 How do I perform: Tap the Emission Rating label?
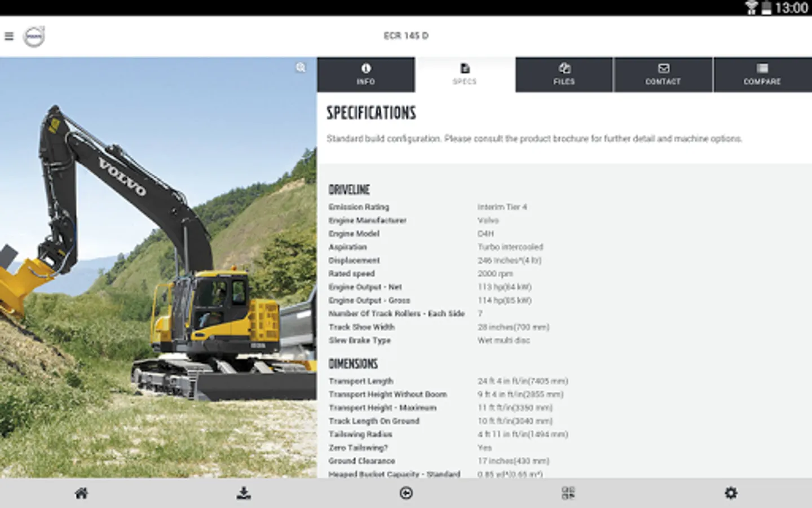click(x=359, y=207)
